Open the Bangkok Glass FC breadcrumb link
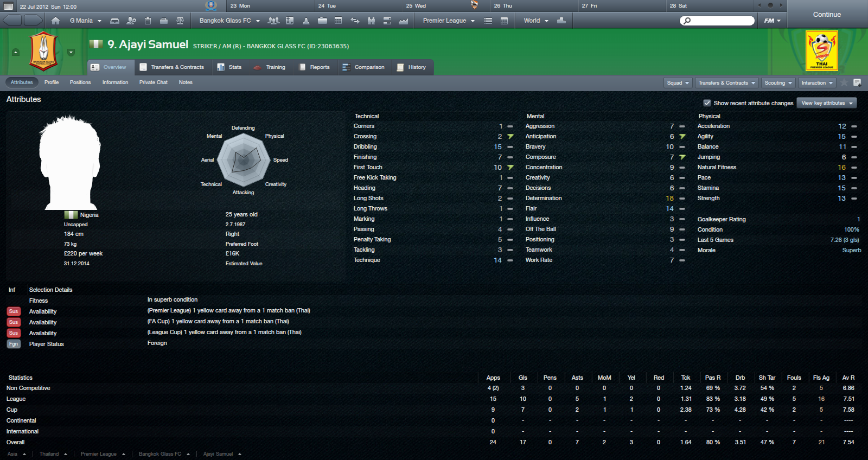This screenshot has width=868, height=460. [160, 454]
